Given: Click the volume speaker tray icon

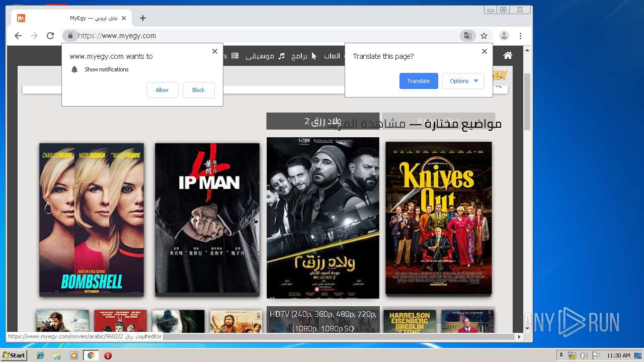Looking at the screenshot, I should tap(584, 355).
